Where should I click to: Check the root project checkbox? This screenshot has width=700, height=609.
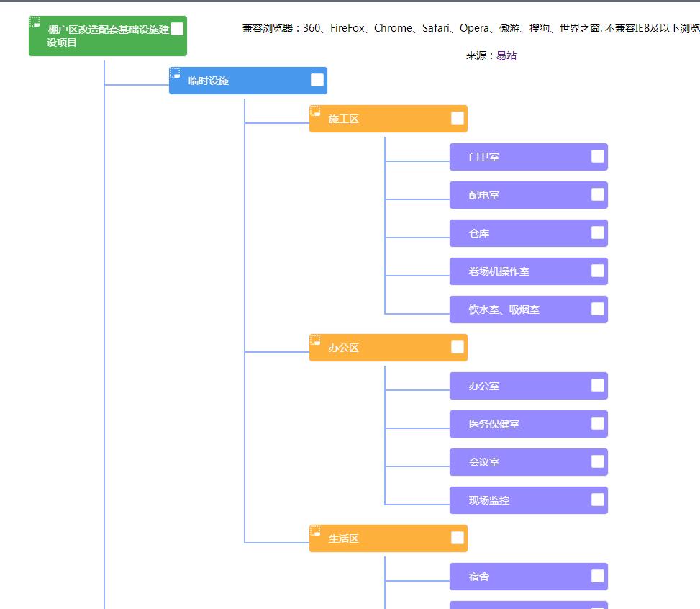(x=177, y=29)
